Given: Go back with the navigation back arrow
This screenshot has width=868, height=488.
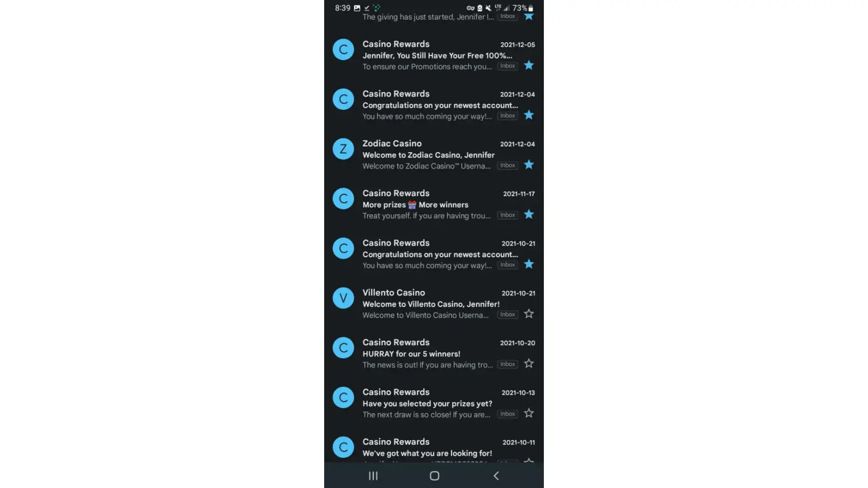Looking at the screenshot, I should (x=496, y=476).
